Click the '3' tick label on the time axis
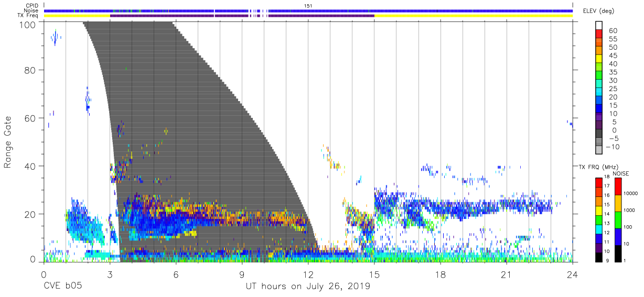This screenshot has height=297, width=644. [x=110, y=274]
